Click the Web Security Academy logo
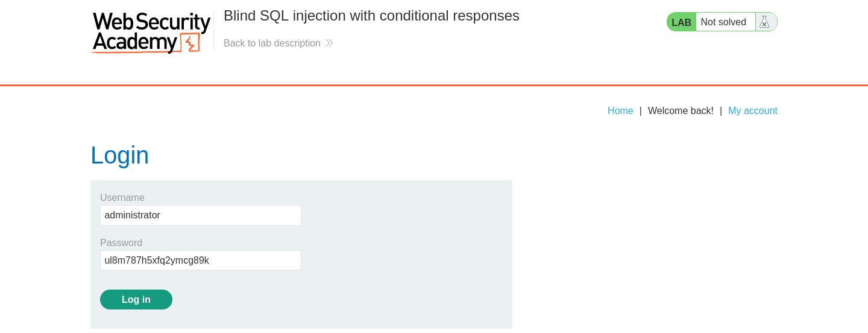The width and height of the screenshot is (868, 333). (x=151, y=33)
